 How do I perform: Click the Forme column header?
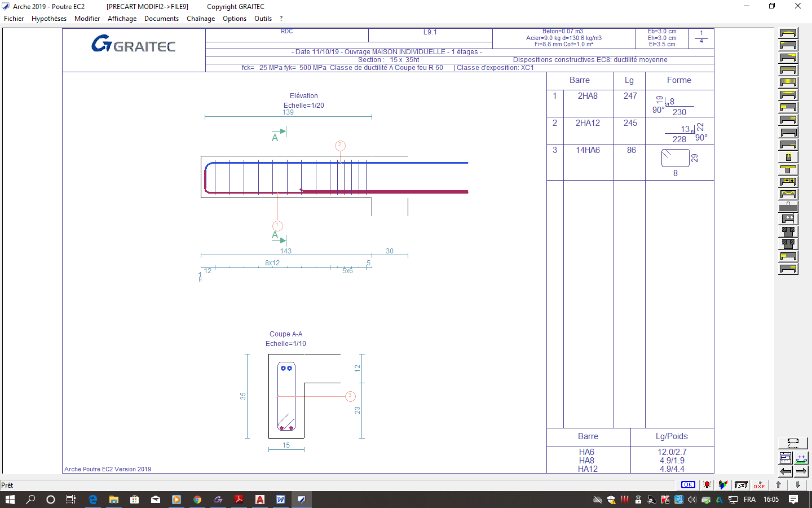click(x=679, y=80)
